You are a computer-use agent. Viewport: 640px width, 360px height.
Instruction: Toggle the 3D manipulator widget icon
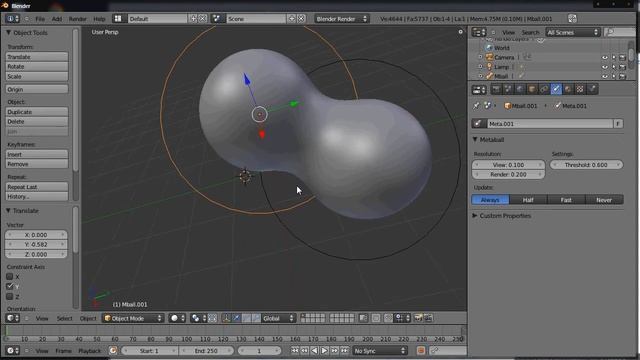coord(226,318)
